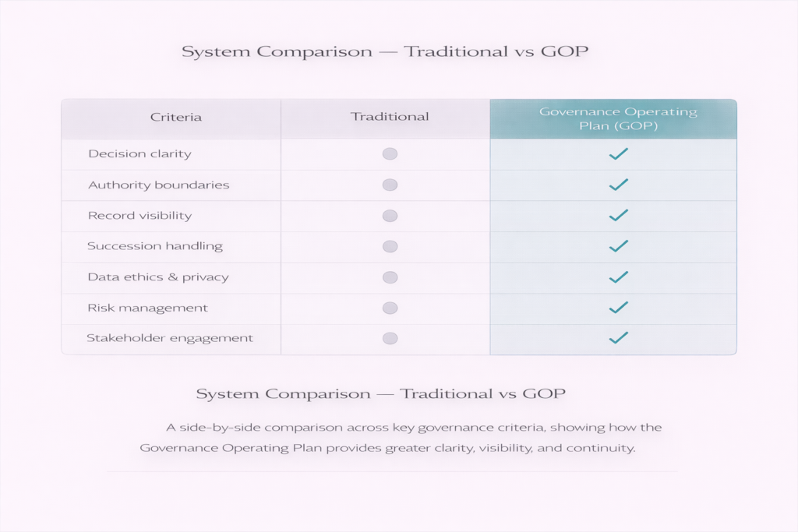Click the Stakeholder engagement GOP checkmark

pyautogui.click(x=618, y=338)
